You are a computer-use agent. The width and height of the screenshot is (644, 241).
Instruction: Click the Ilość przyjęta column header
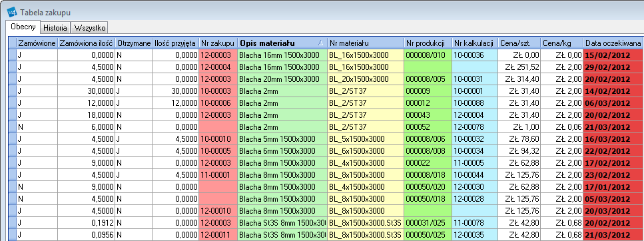[175, 43]
